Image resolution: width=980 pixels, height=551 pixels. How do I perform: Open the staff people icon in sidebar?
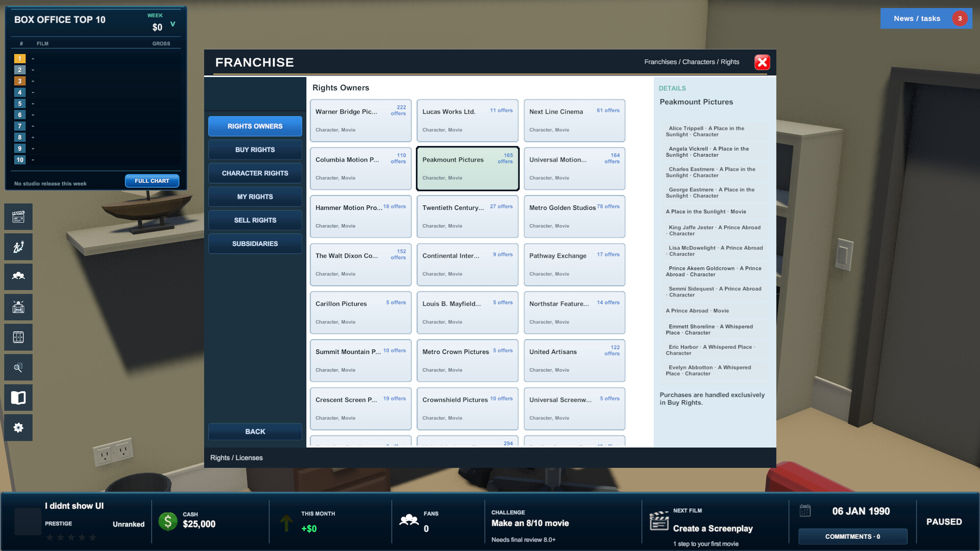pos(18,277)
